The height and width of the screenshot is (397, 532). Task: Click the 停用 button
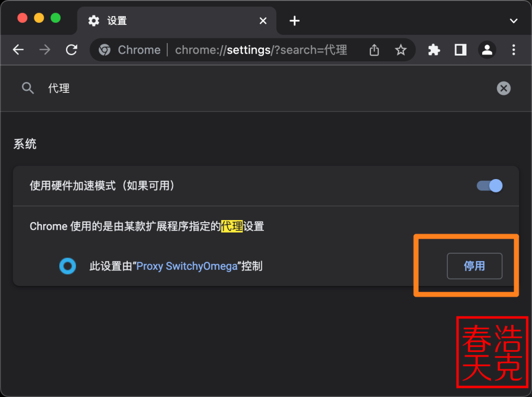(474, 266)
